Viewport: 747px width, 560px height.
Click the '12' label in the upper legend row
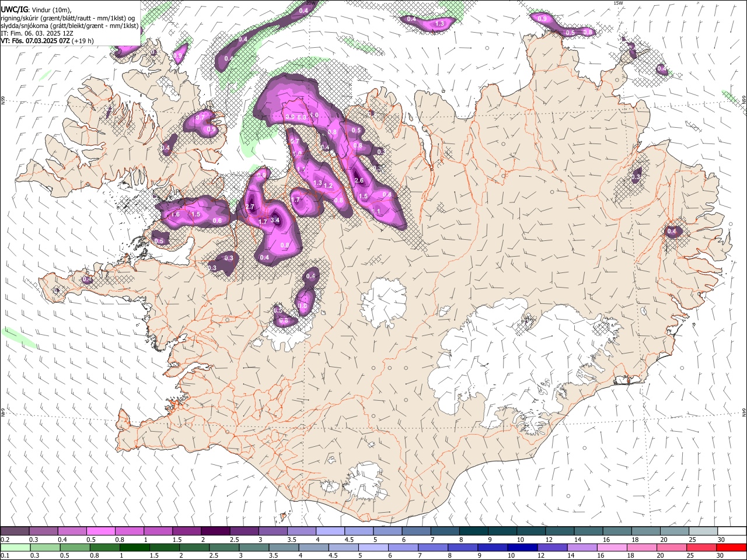pyautogui.click(x=549, y=540)
